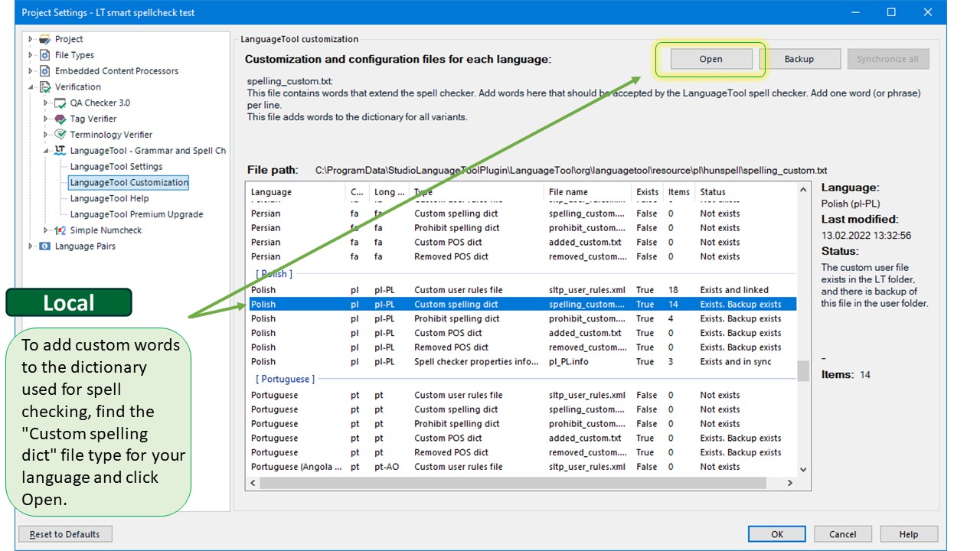980x551 pixels.
Task: Select Polish Spell checker properties info row
Action: [521, 362]
